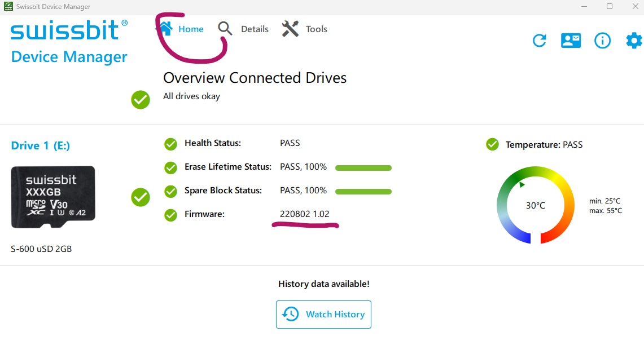This screenshot has height=354, width=644.
Task: Open the Tools tab
Action: [x=316, y=29]
